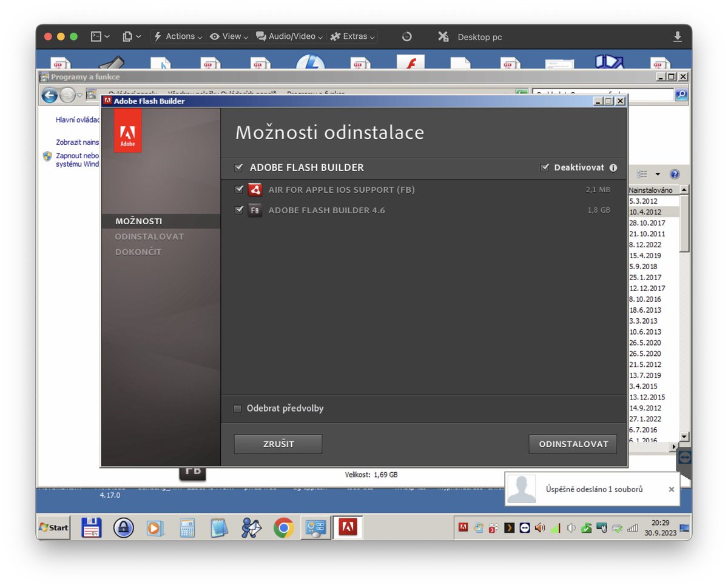Image resolution: width=728 pixels, height=588 pixels.
Task: Click the refresh circle icon in remote toolbar
Action: click(x=407, y=37)
